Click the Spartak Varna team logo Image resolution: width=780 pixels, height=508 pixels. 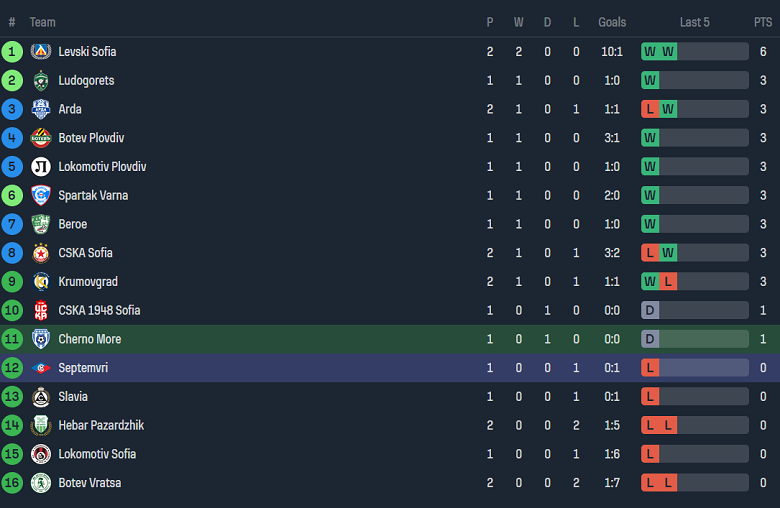point(41,196)
